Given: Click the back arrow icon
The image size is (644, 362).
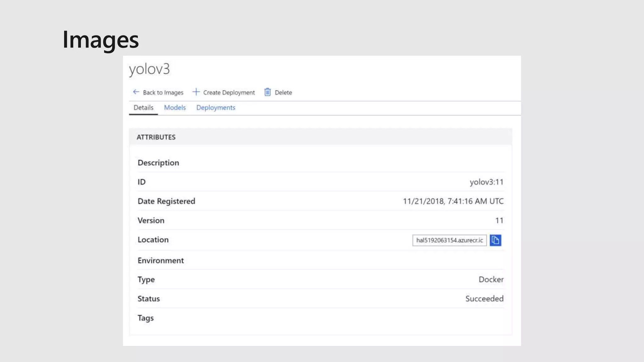Looking at the screenshot, I should (x=136, y=92).
